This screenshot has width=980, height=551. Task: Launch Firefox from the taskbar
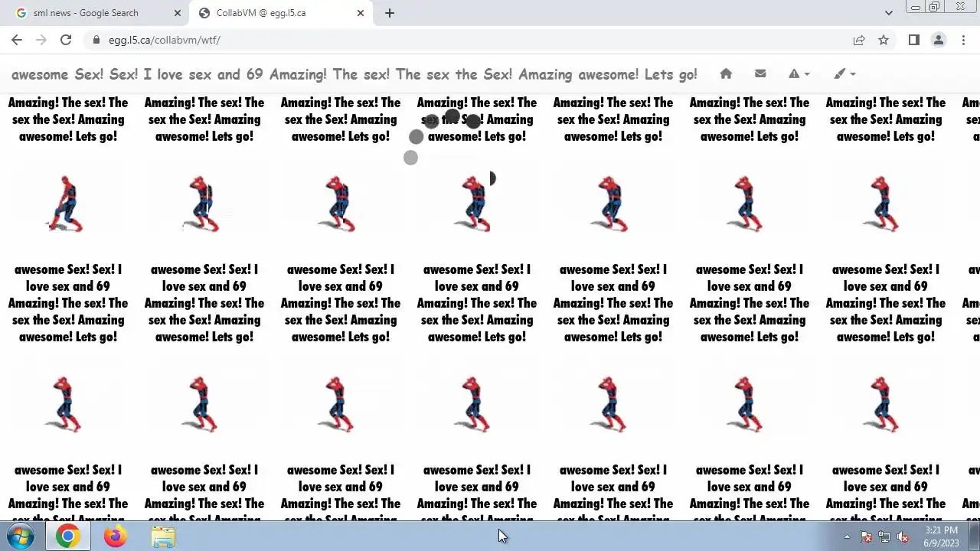(115, 536)
